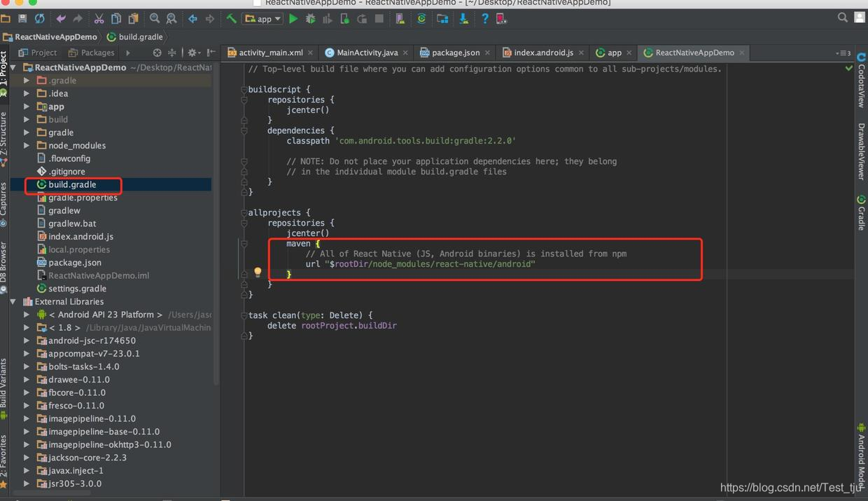Click the Find magnifier icon
This screenshot has width=868, height=501.
pyautogui.click(x=155, y=18)
